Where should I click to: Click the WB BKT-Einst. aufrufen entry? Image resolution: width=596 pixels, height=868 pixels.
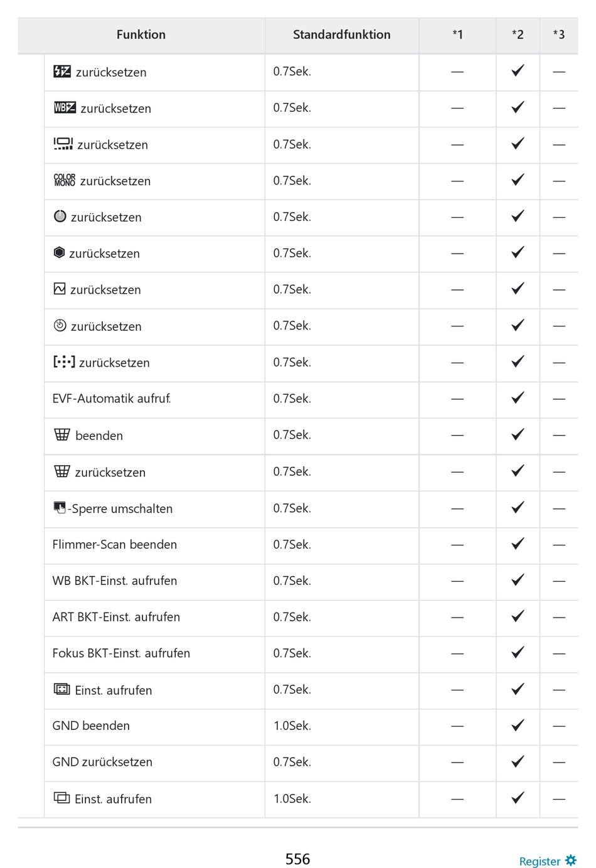point(115,581)
